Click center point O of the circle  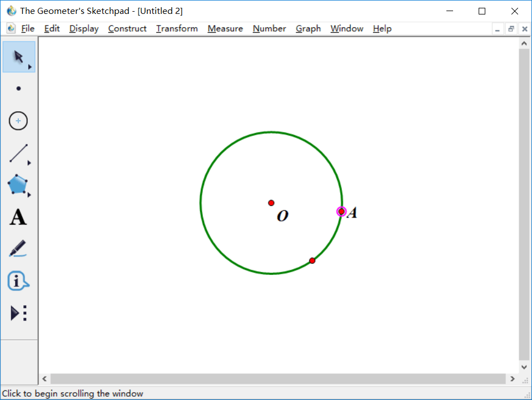(271, 203)
